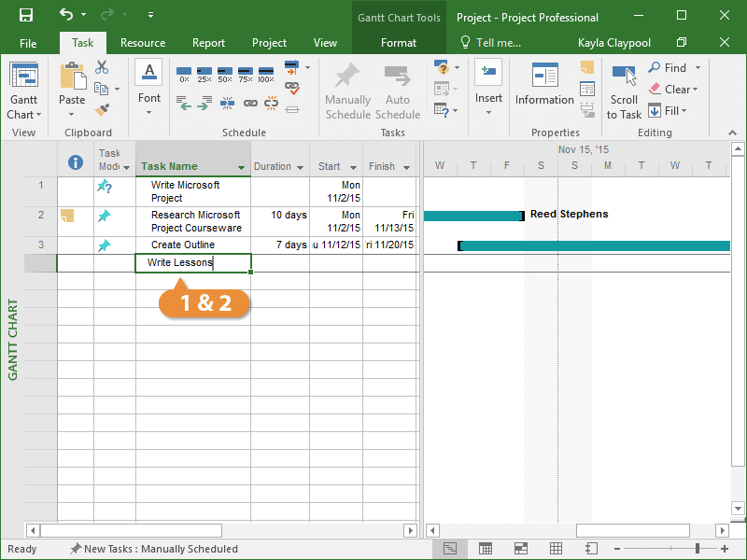Screen dimensions: 747x560
Task: Mark task 100% complete
Action: pyautogui.click(x=266, y=74)
